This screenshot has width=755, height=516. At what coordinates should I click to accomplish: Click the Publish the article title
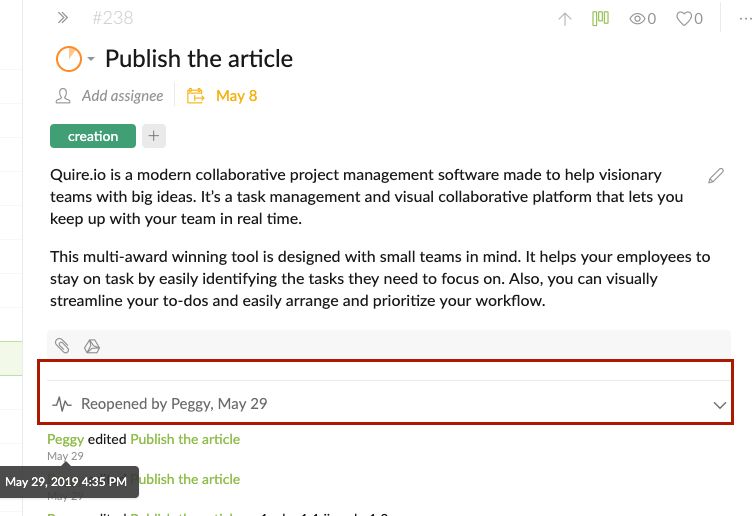(199, 59)
